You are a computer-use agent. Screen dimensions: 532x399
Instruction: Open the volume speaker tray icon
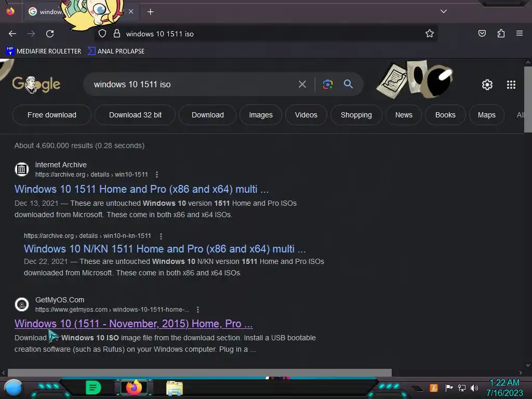pos(474,388)
